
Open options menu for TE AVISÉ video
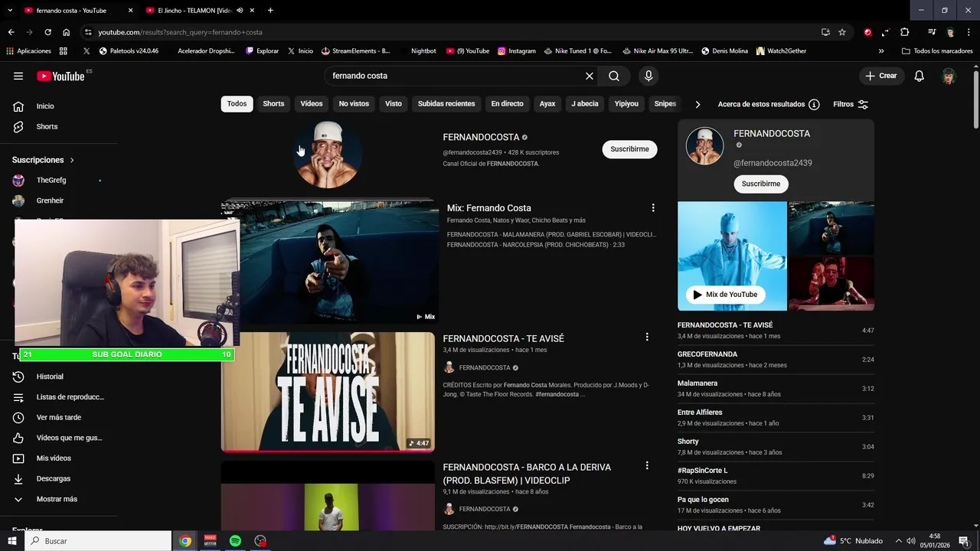(x=647, y=337)
